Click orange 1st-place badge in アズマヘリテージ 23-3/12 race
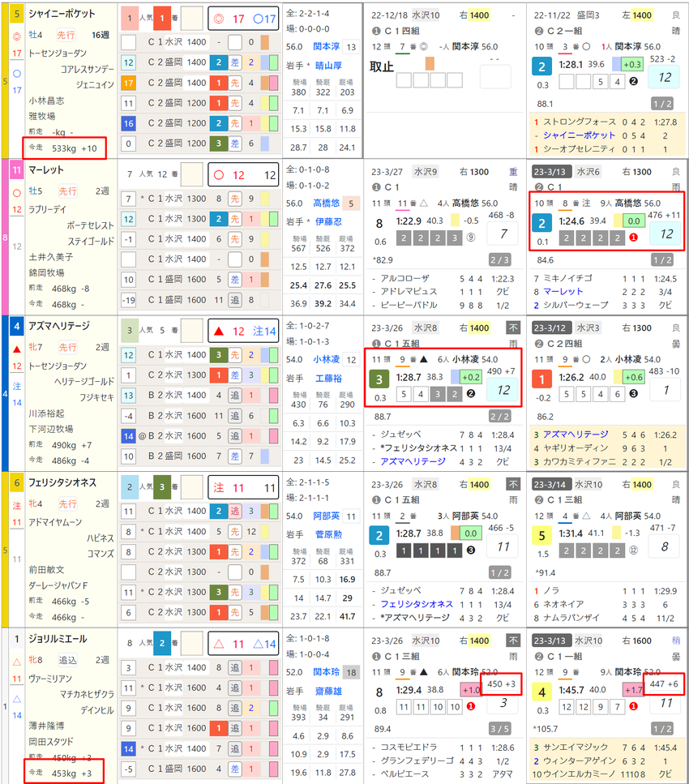The height and width of the screenshot is (784, 689). point(542,379)
